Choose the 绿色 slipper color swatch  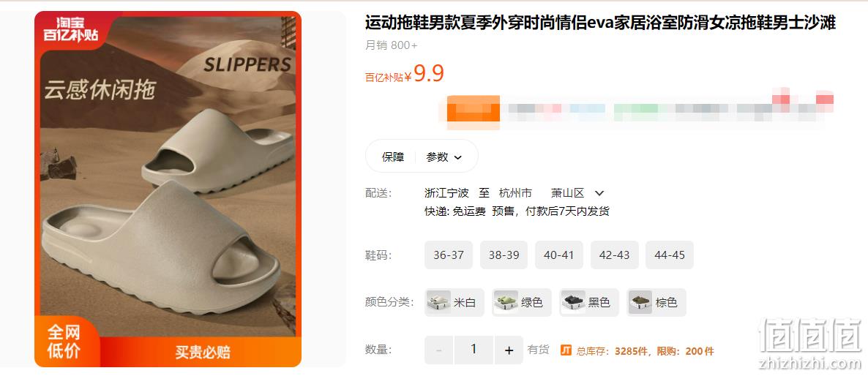coord(522,302)
